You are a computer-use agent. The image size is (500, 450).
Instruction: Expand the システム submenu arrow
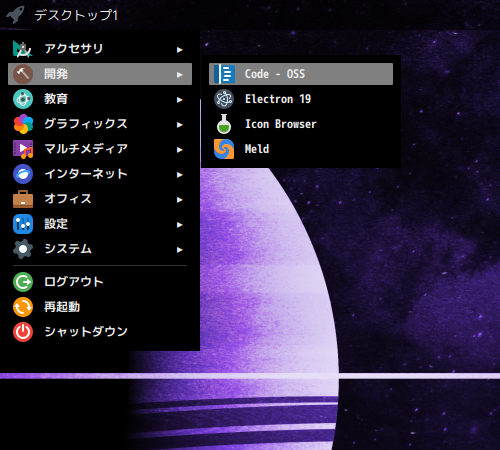click(x=180, y=250)
